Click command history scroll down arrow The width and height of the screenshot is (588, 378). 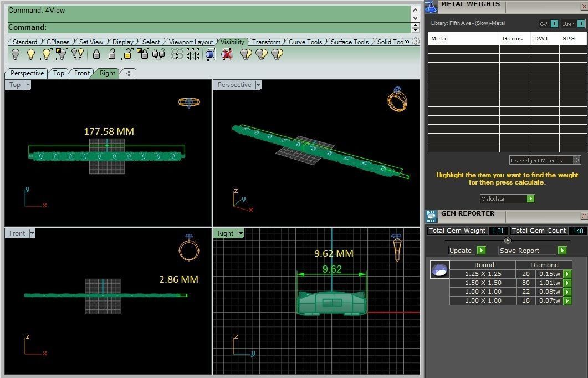tap(415, 18)
